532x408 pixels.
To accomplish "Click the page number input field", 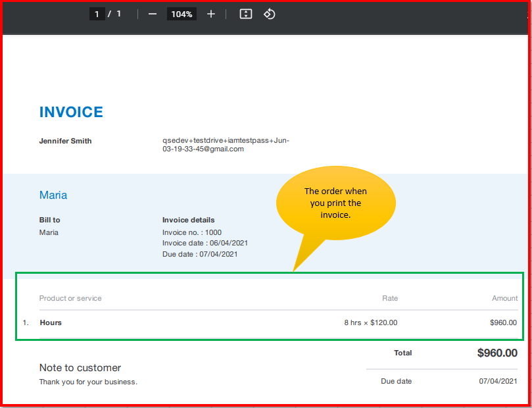I will click(97, 13).
